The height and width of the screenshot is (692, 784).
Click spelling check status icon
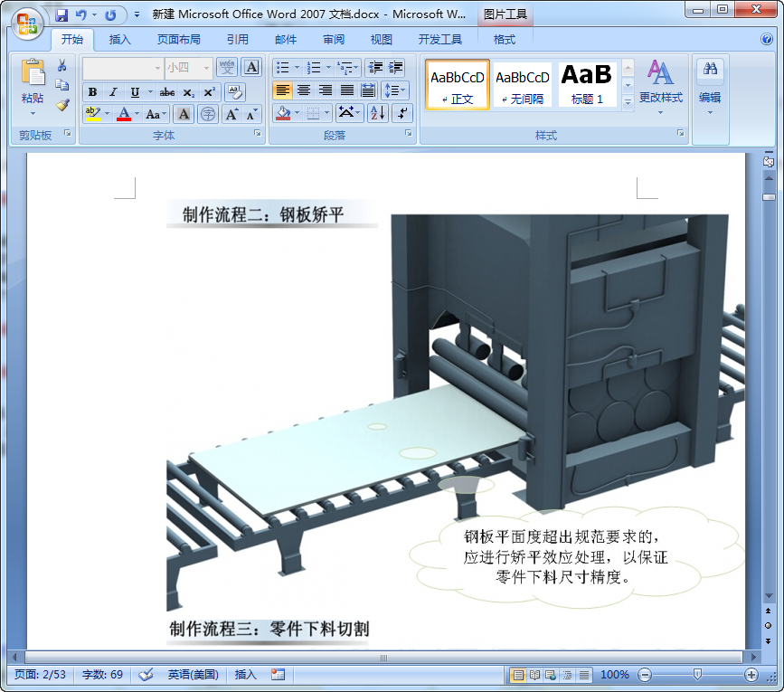(x=146, y=675)
